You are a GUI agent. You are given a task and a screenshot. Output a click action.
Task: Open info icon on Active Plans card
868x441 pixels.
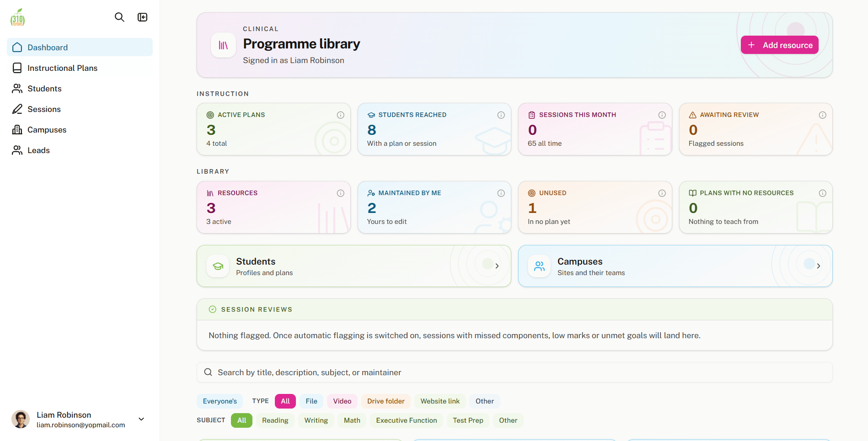[341, 115]
